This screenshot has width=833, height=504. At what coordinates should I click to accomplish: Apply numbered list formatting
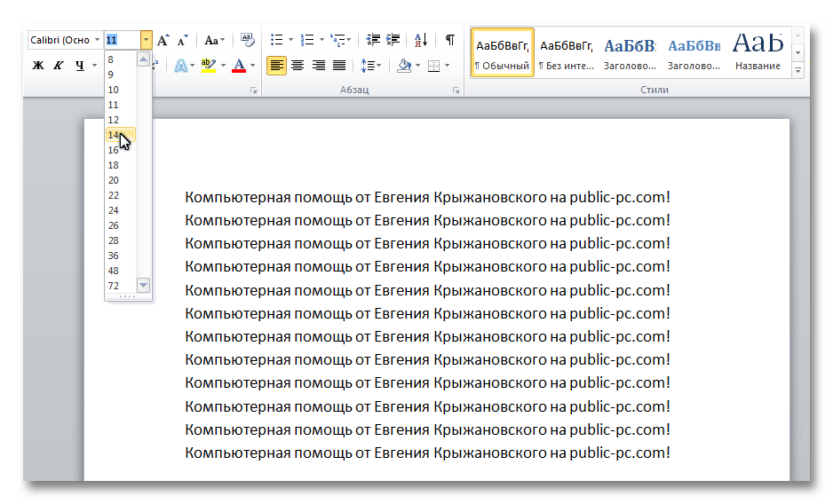(x=307, y=40)
